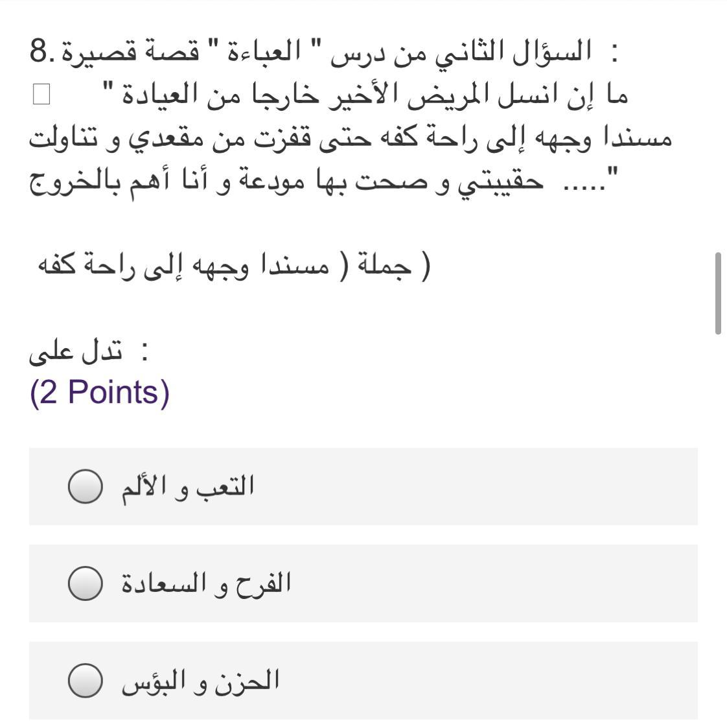Viewport: 727px width, 728px height.
Task: Click the الحزن و البؤس option label
Action: 200,681
